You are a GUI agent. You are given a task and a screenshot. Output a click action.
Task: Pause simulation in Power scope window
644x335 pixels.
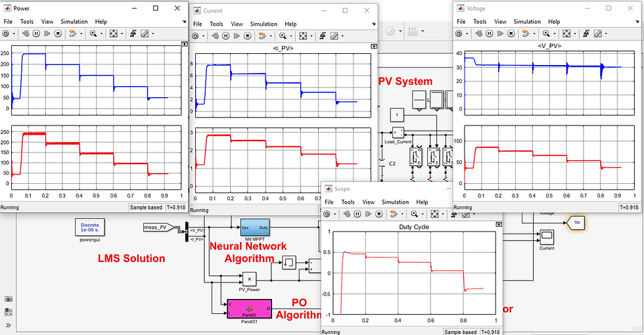(36, 33)
